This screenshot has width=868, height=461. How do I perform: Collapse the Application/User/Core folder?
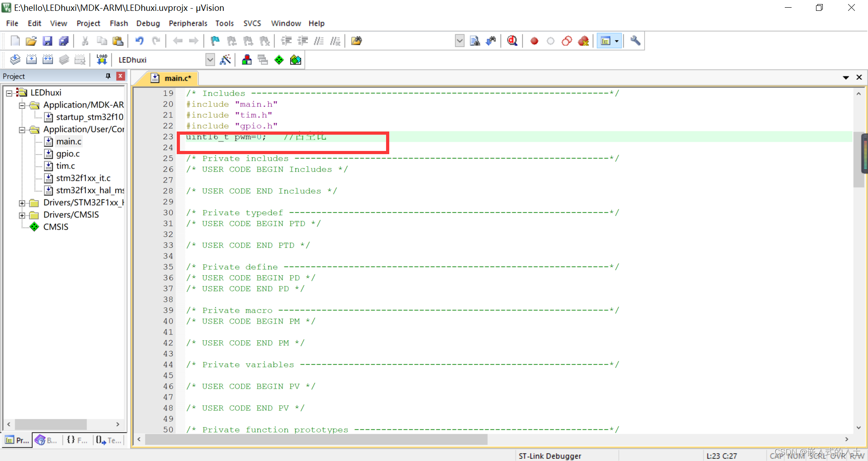(22, 130)
